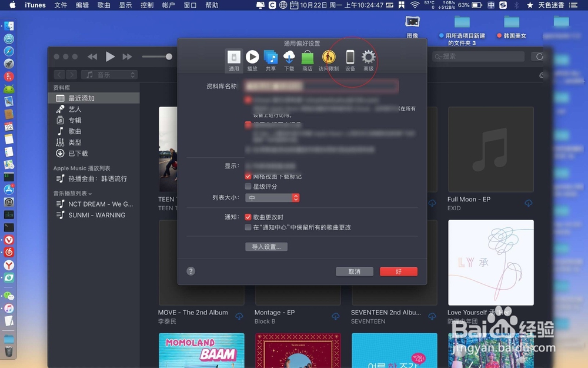The image size is (588, 368).
Task: Enable 星级评分
Action: tap(248, 185)
